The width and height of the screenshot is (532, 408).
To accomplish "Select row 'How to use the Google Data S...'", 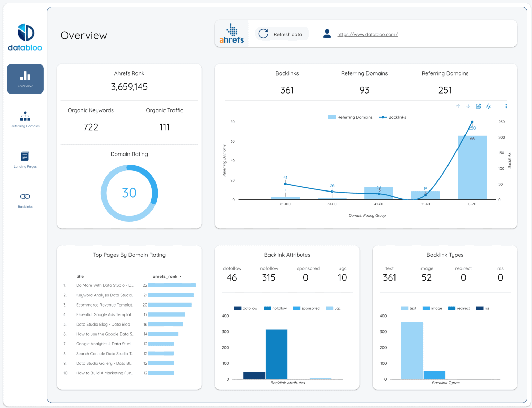I will (x=129, y=334).
